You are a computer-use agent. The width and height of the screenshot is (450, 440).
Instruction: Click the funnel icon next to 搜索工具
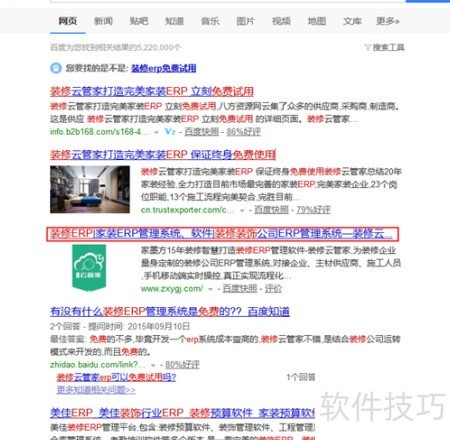[368, 48]
